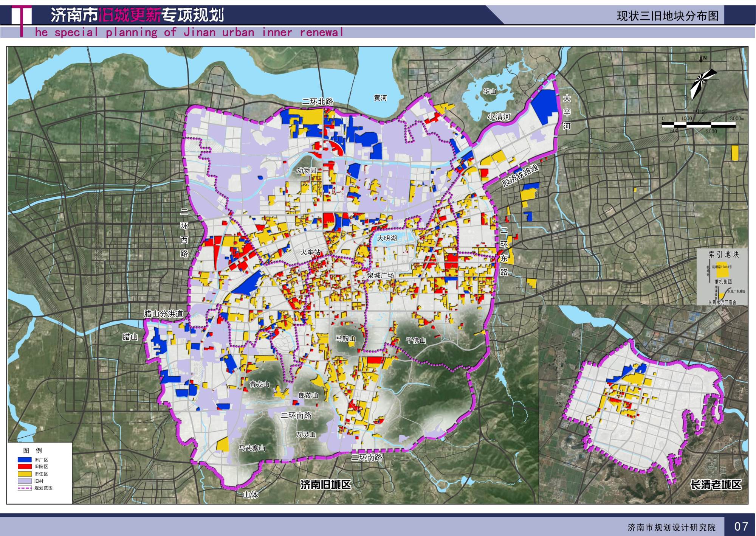Click the 动物园 map label
The height and width of the screenshot is (536, 756).
click(x=307, y=171)
